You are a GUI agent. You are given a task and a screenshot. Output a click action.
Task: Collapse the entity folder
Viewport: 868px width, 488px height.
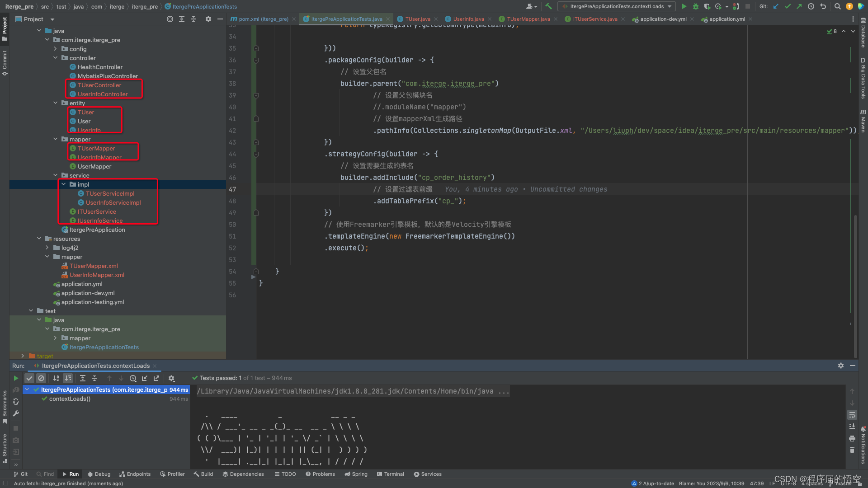point(55,103)
